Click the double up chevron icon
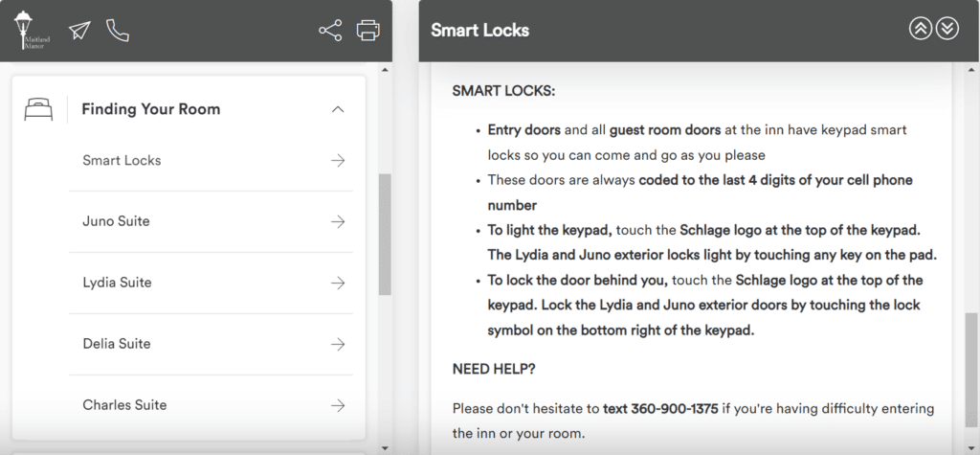 [921, 28]
